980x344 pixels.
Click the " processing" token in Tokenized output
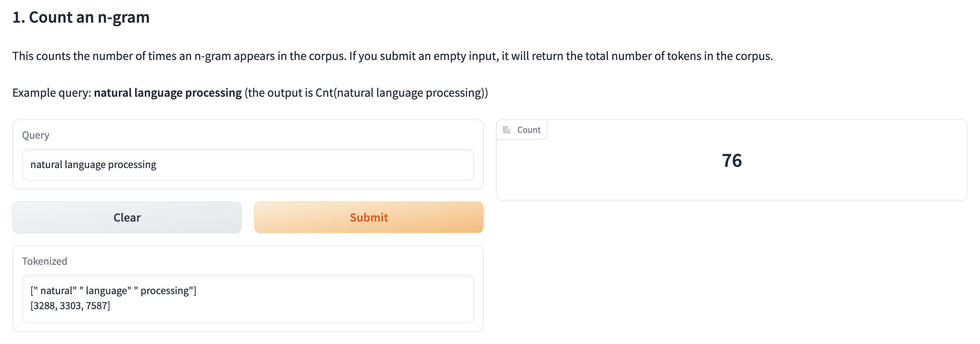[165, 290]
